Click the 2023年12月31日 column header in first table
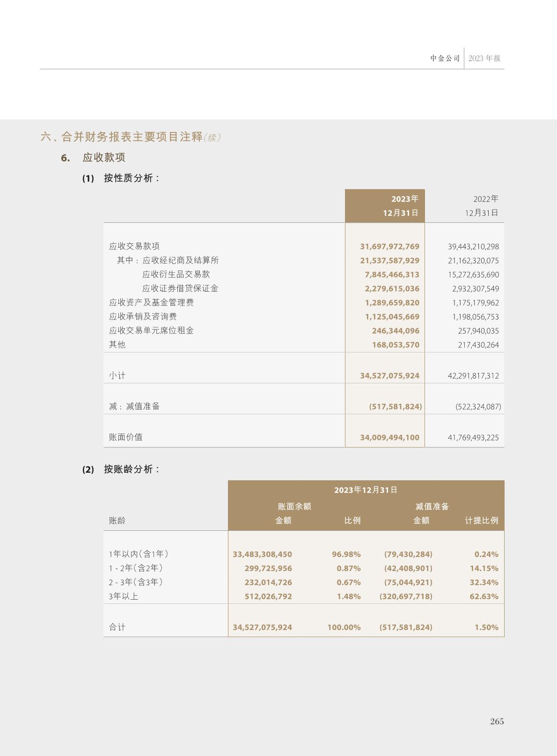This screenshot has height=756, width=557. pyautogui.click(x=401, y=206)
